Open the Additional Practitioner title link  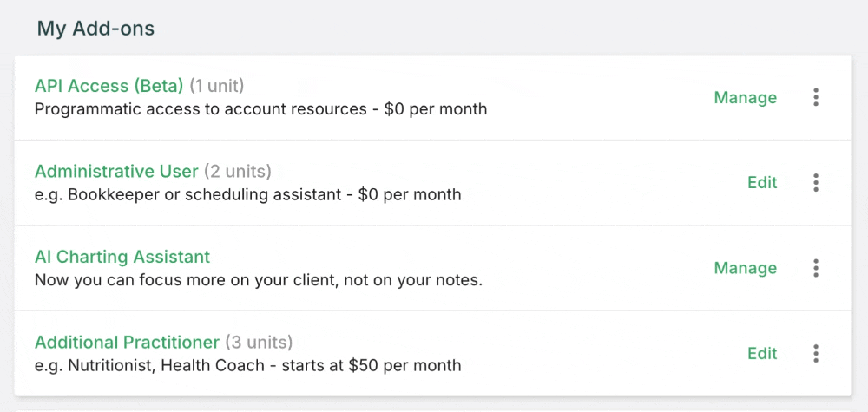tap(127, 342)
